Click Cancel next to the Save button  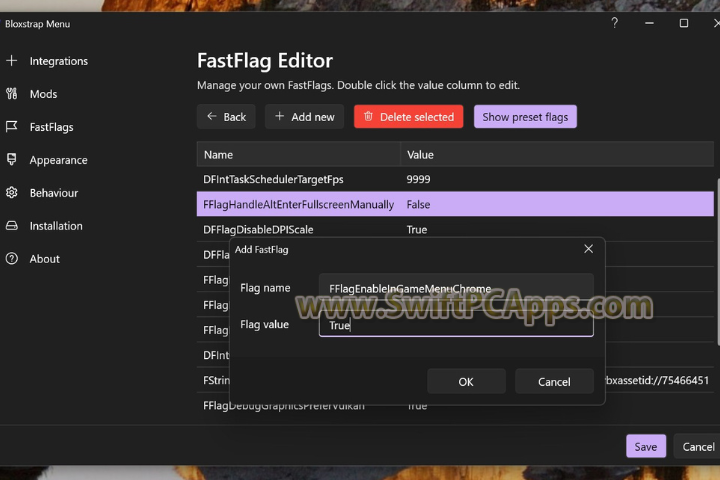pos(698,446)
